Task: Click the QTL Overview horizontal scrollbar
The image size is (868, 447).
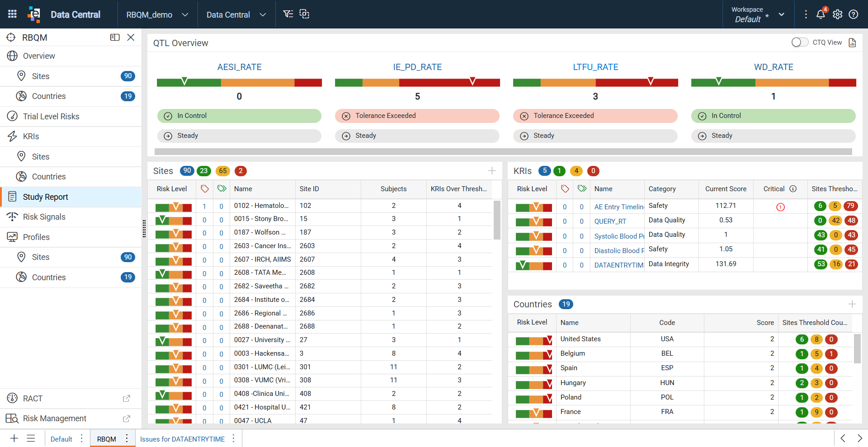Action: (x=503, y=152)
